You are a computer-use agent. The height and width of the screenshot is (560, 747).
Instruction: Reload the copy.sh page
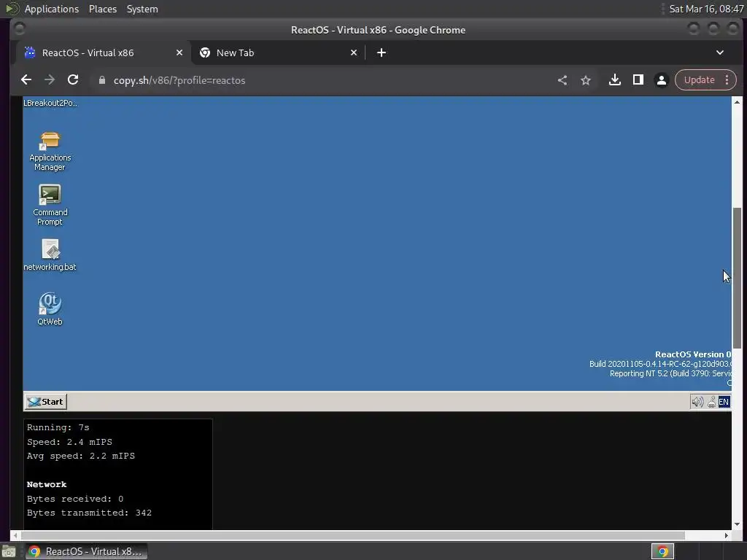pos(73,80)
